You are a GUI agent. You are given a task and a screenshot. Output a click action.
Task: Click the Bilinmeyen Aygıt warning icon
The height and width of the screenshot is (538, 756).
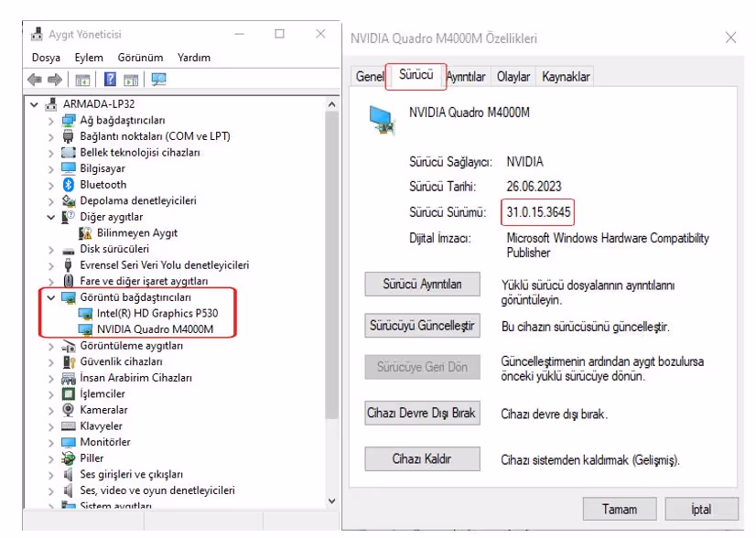(x=85, y=232)
